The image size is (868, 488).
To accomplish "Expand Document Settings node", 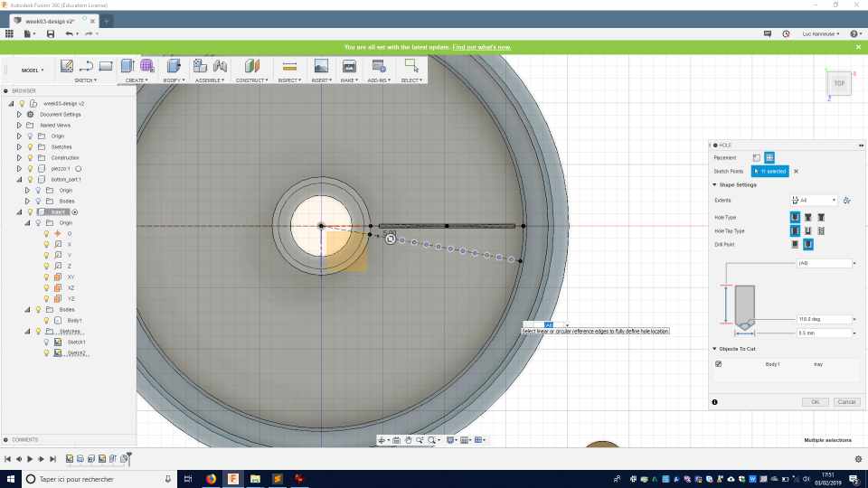I will click(19, 115).
